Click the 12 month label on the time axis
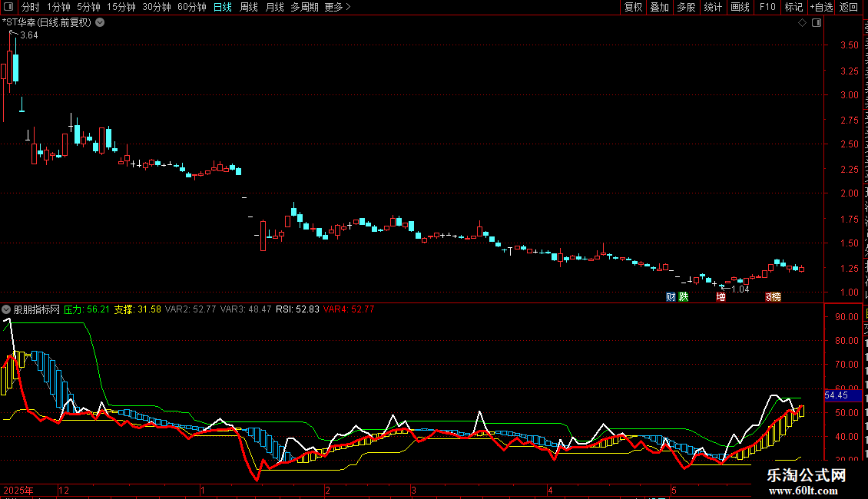The height and width of the screenshot is (499, 868). click(x=65, y=490)
